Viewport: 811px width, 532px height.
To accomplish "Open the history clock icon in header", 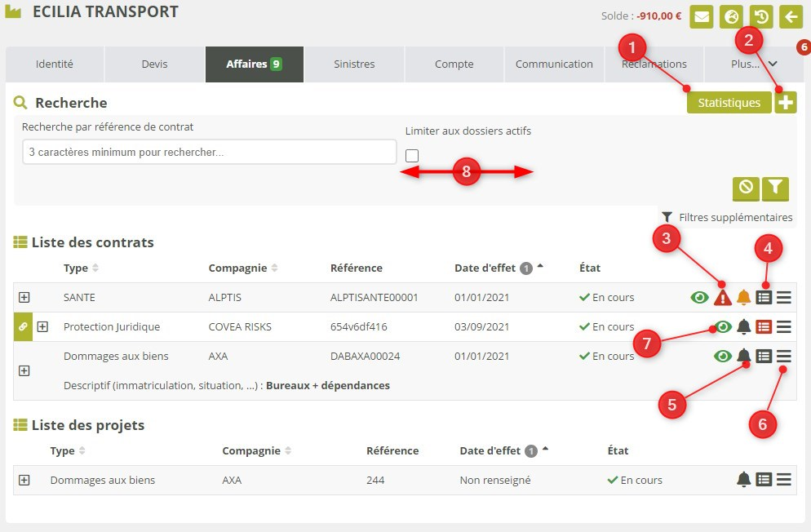I will [x=761, y=16].
